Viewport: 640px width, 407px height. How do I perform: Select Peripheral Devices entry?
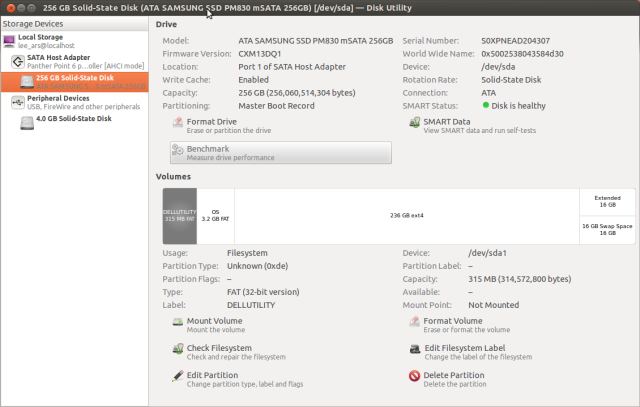[x=74, y=102]
